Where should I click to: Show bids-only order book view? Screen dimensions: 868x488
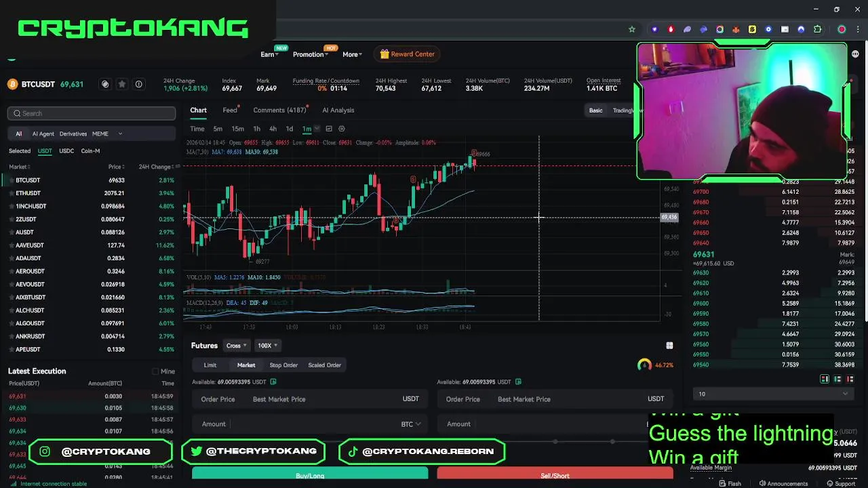(837, 379)
